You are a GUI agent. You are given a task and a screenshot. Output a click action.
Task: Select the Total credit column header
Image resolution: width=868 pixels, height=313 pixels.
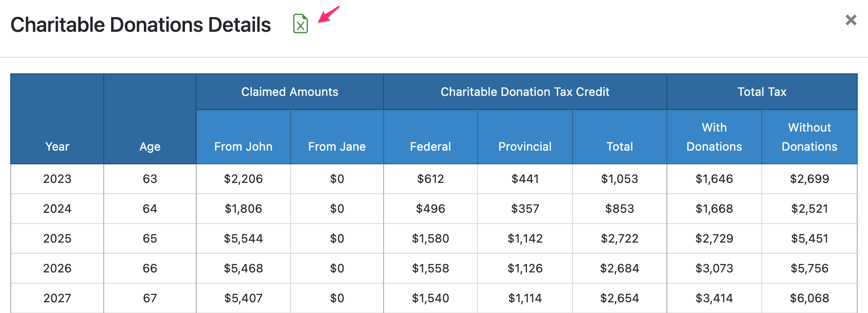click(x=619, y=146)
